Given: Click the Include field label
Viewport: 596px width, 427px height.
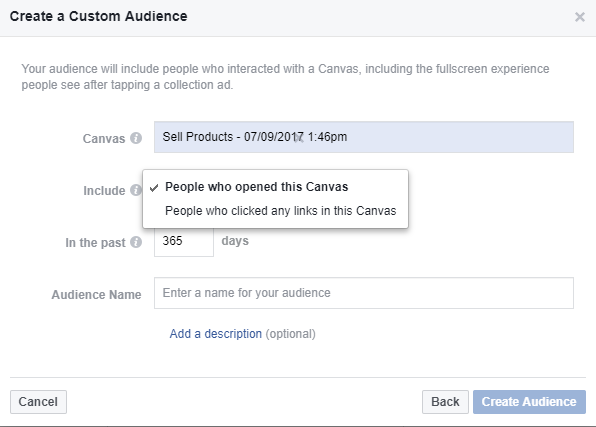Looking at the screenshot, I should click(x=104, y=190).
